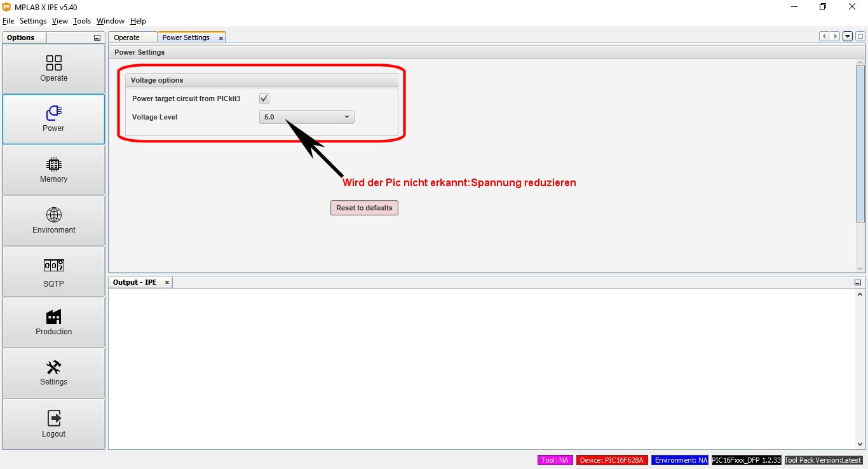Viewport: 868px width, 469px height.
Task: Switch to the Operate tab
Action: [132, 37]
